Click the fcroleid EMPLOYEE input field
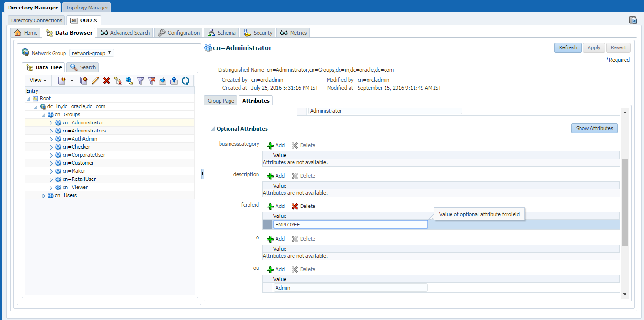 pos(350,225)
